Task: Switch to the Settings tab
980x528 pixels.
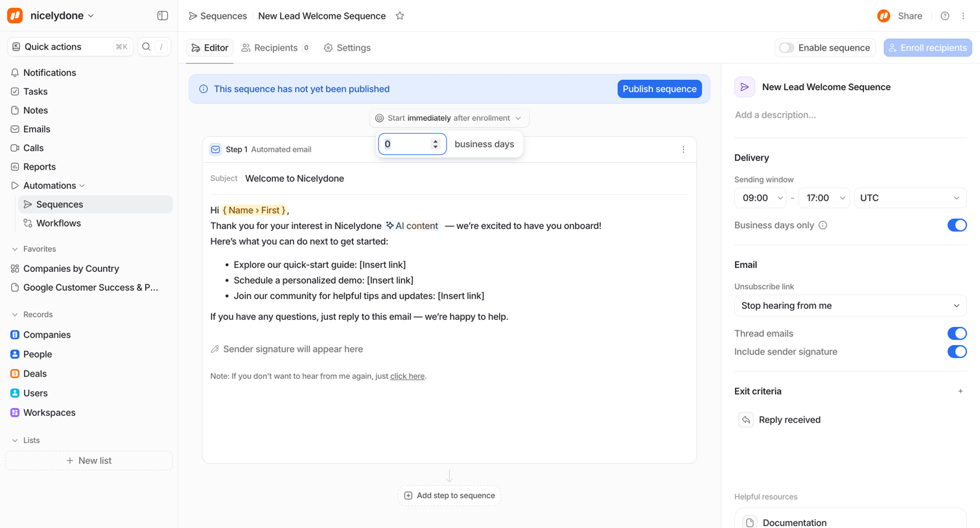Action: 347,48
